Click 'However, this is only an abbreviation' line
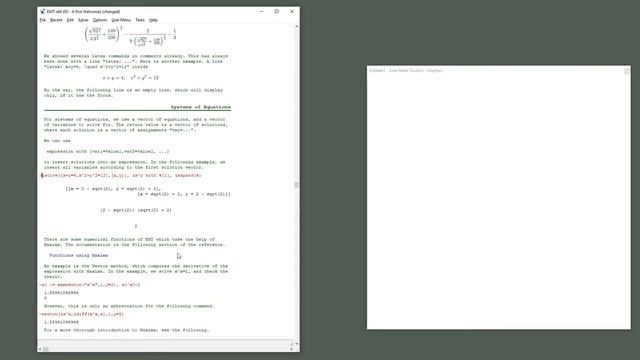Screen dimensions: 640x360 coord(129,306)
